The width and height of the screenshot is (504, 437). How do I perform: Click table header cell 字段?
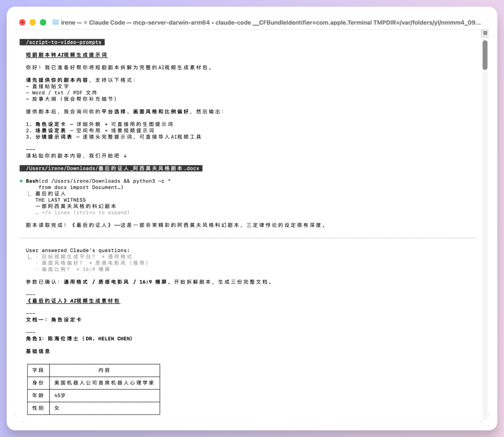tap(38, 370)
